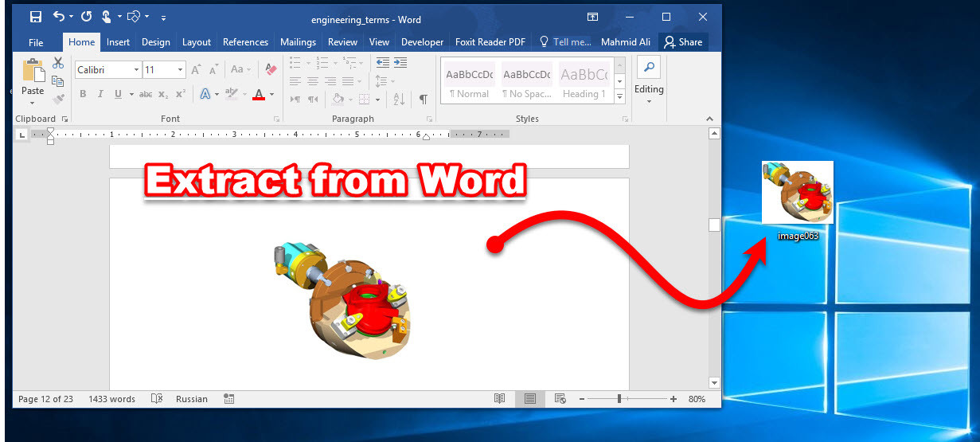Clear all formatting with eraser icon

pyautogui.click(x=270, y=70)
